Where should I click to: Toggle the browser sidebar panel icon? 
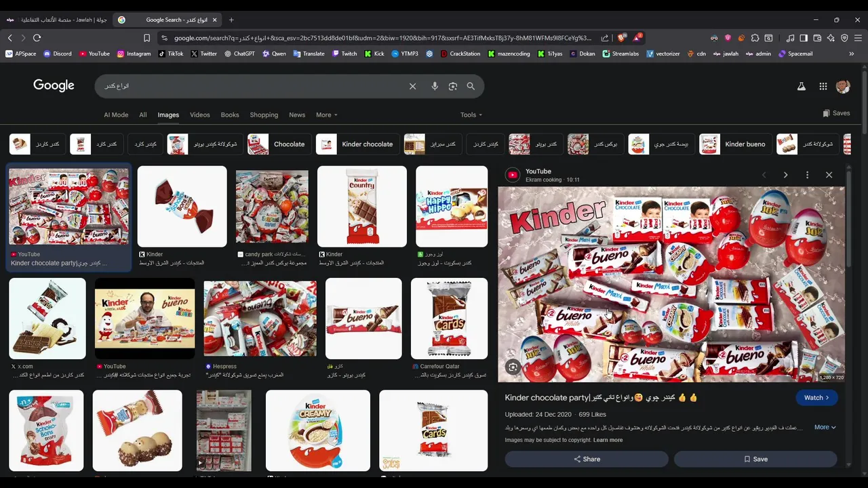pos(804,38)
